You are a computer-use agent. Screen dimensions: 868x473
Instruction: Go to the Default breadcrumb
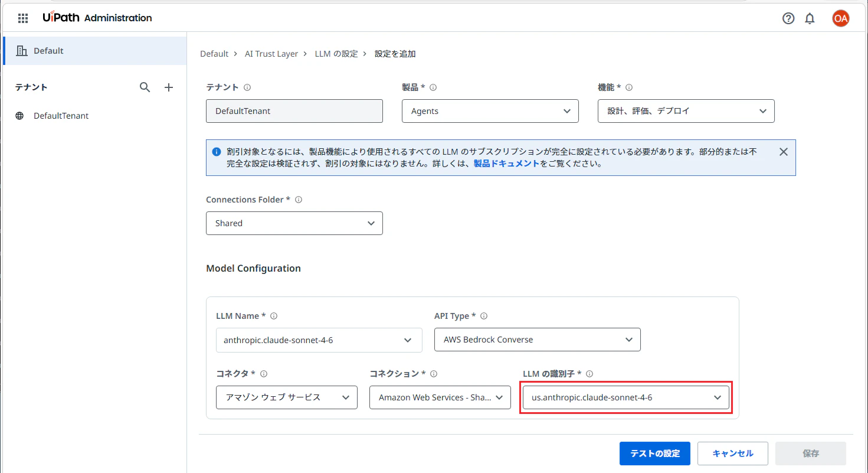tap(214, 54)
